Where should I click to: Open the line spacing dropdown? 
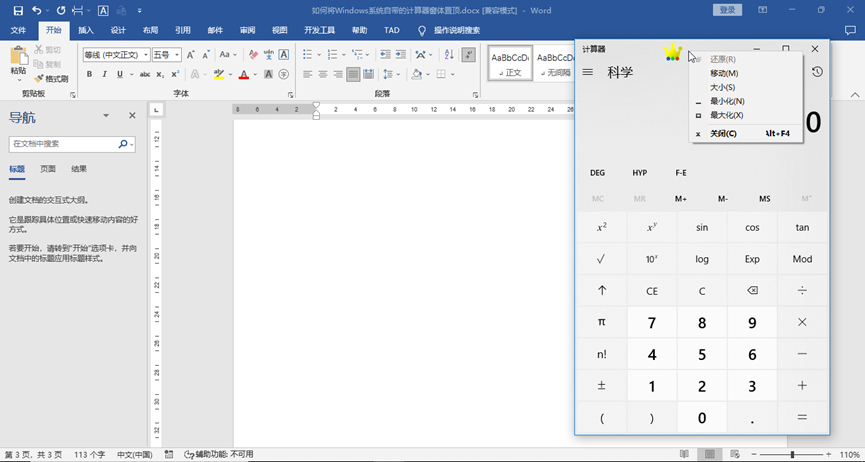392,74
